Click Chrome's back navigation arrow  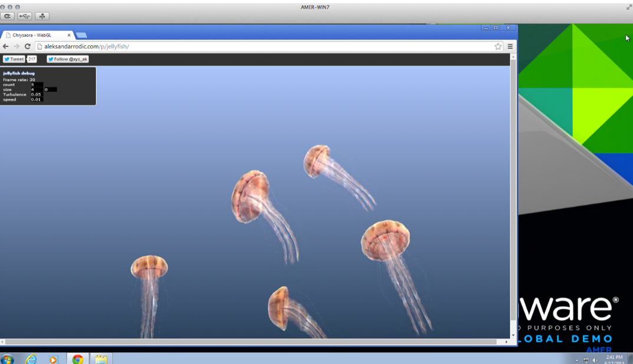click(6, 46)
